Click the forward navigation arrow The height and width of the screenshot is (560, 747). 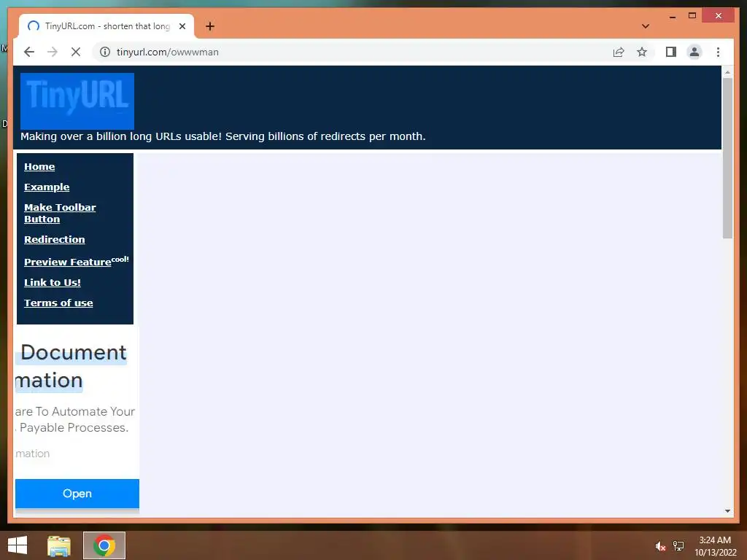pyautogui.click(x=53, y=52)
